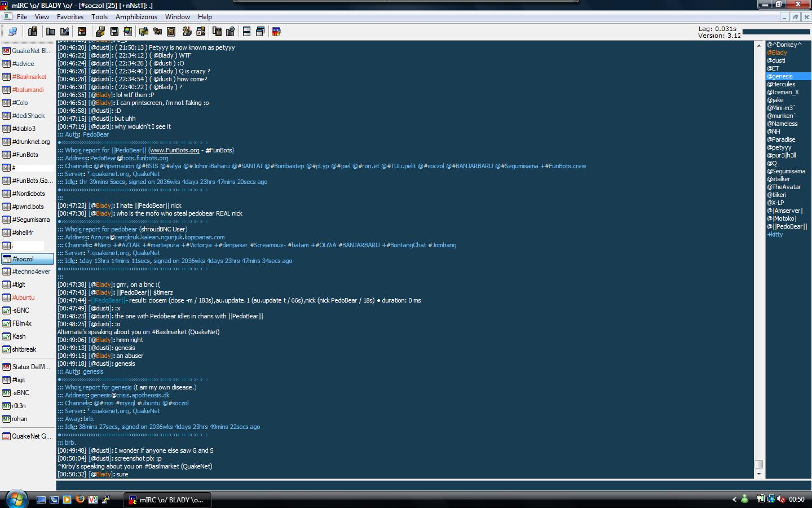
Task: Open the Channels Folder toolbar icon
Action: [51, 32]
